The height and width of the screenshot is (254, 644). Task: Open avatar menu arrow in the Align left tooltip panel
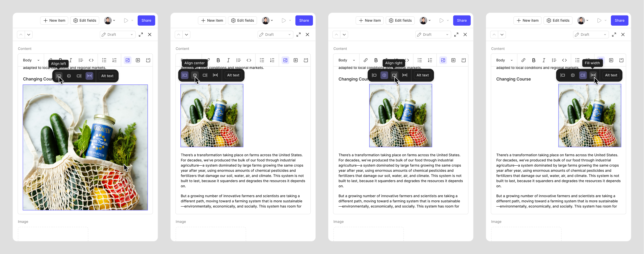pyautogui.click(x=114, y=20)
